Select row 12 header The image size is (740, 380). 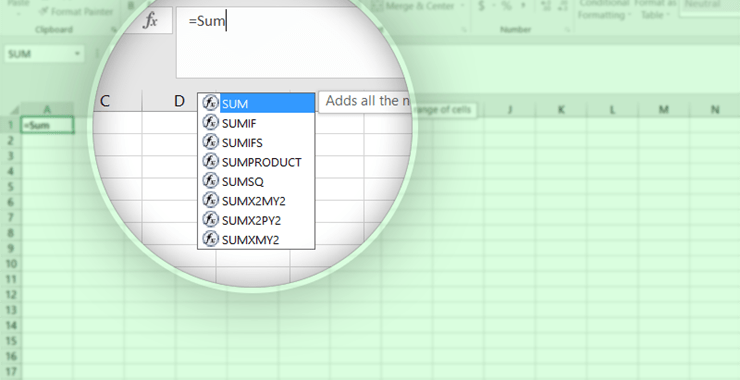[10, 294]
